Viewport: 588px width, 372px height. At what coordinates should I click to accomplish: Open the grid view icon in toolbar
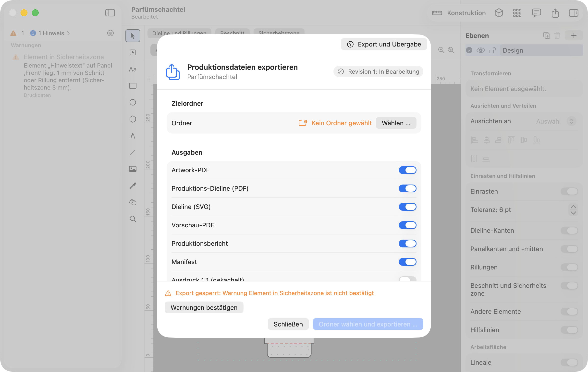(517, 13)
